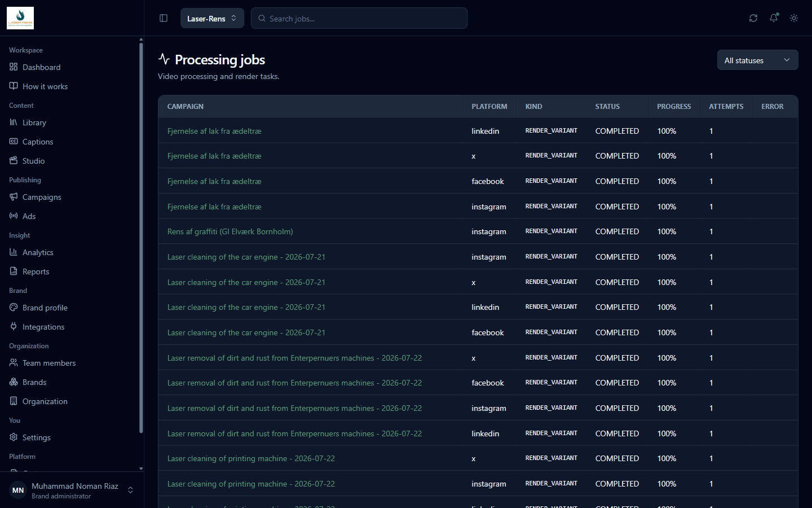Open How it works book icon

click(14, 86)
